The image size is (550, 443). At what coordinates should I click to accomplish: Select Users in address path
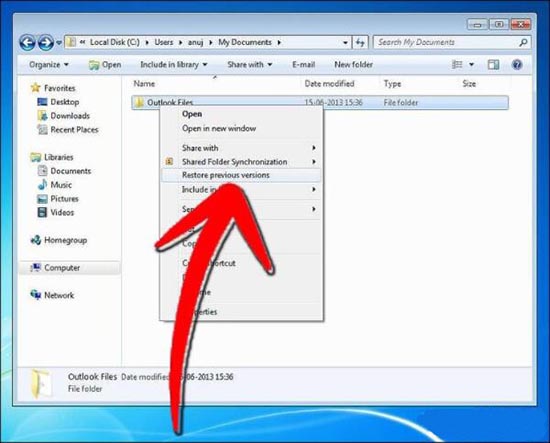pyautogui.click(x=164, y=42)
